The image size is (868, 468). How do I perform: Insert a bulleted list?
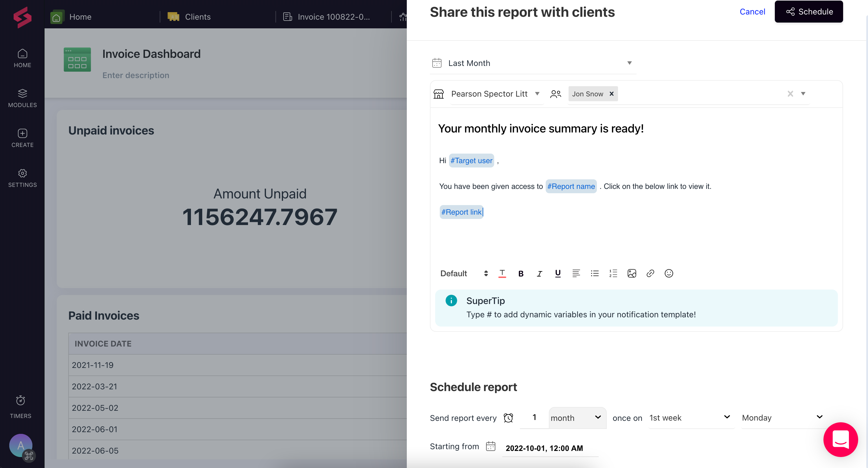pyautogui.click(x=595, y=274)
